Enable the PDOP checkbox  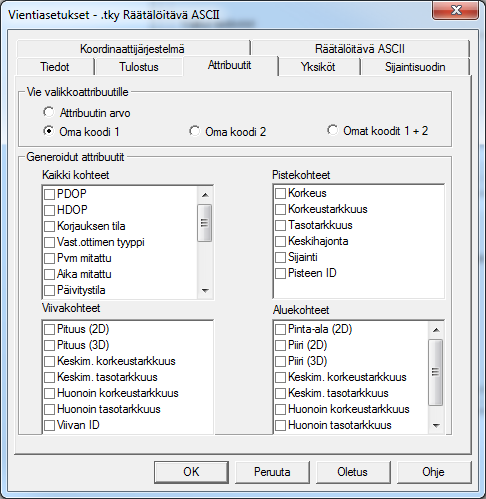click(49, 194)
